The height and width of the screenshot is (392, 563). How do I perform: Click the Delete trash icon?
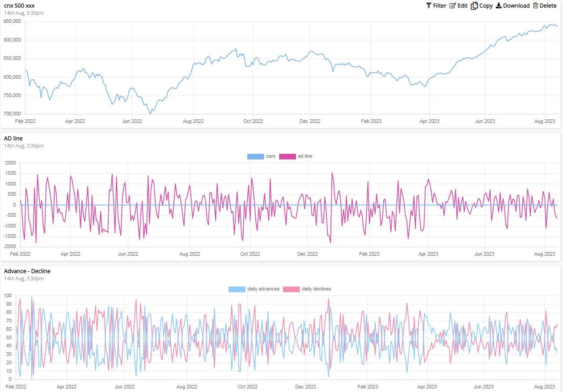(x=535, y=6)
